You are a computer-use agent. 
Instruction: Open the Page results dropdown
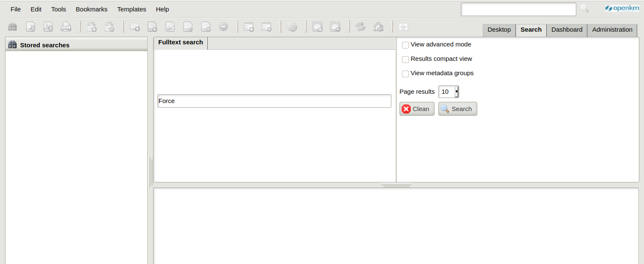(449, 92)
